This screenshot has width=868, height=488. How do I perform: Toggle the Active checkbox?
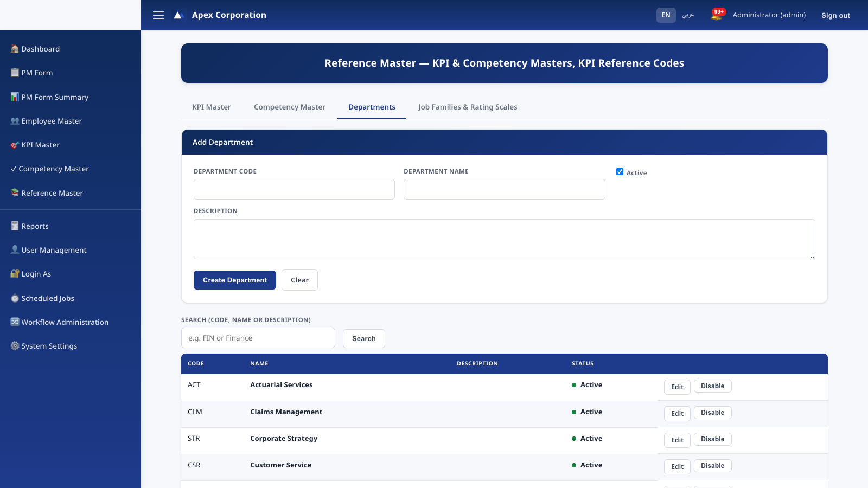[620, 172]
